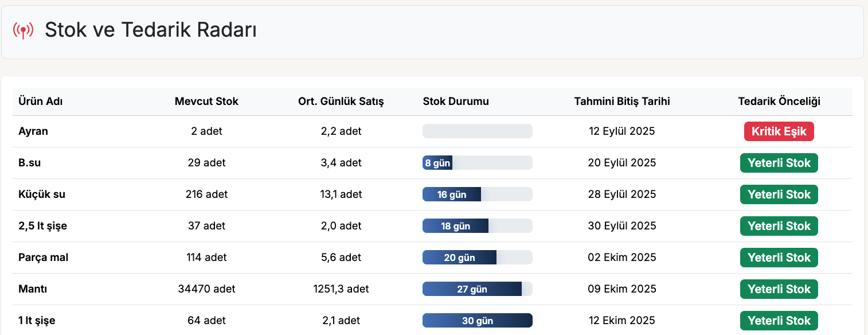
Task: Click the Stok ve Tedarik Radarı title
Action: coord(151,30)
